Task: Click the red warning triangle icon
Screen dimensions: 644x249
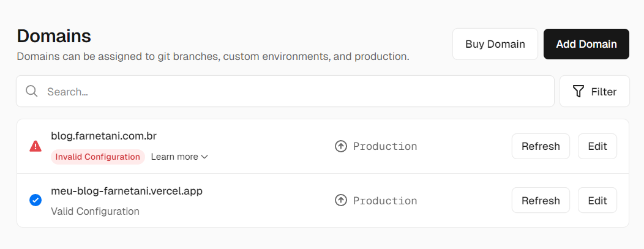Action: (36, 146)
